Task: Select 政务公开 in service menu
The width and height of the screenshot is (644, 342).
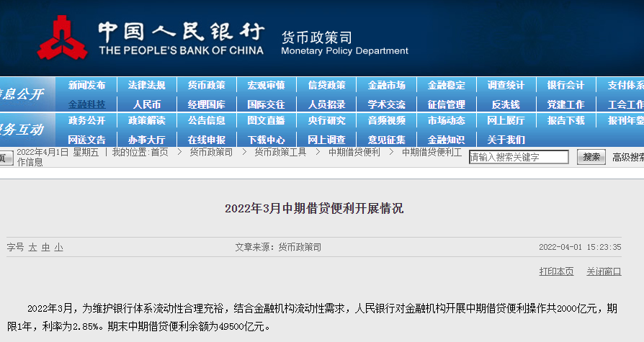Action: (x=86, y=120)
